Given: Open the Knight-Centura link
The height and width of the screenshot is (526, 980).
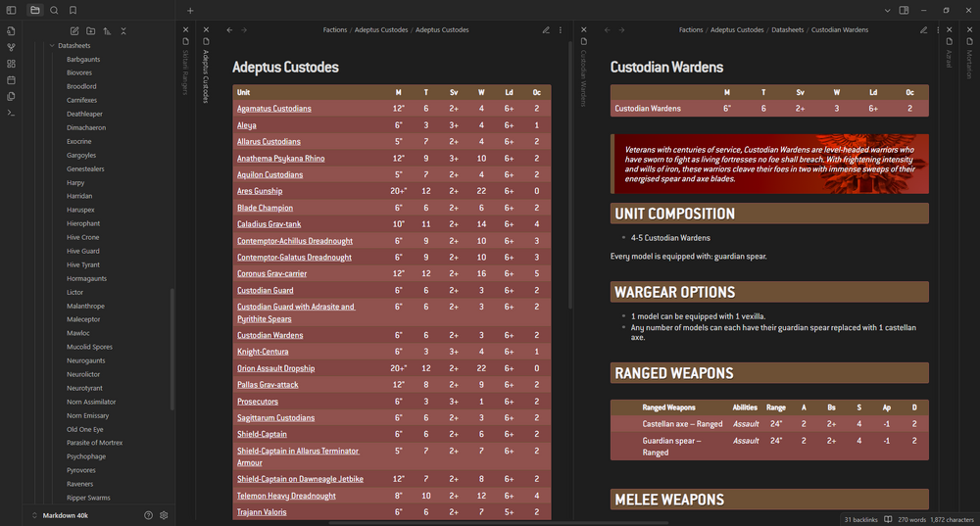Looking at the screenshot, I should pyautogui.click(x=263, y=352).
